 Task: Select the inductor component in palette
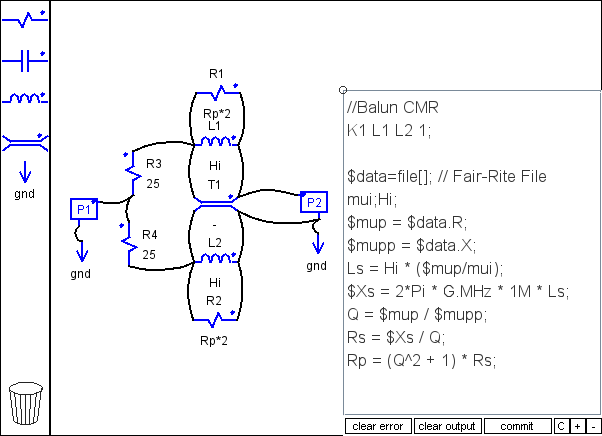25,99
